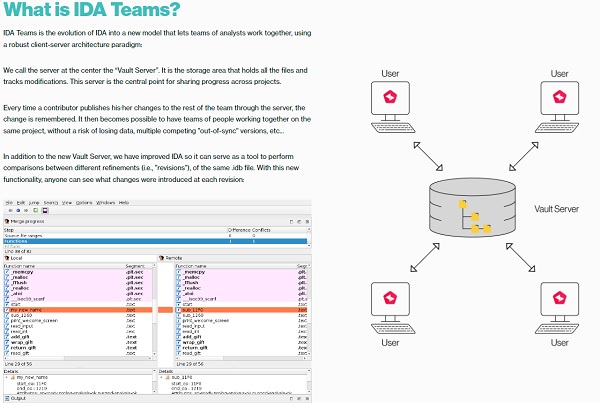The height and width of the screenshot is (403, 600).
Task: Select _fflush row in Local list
Action: pos(78,282)
